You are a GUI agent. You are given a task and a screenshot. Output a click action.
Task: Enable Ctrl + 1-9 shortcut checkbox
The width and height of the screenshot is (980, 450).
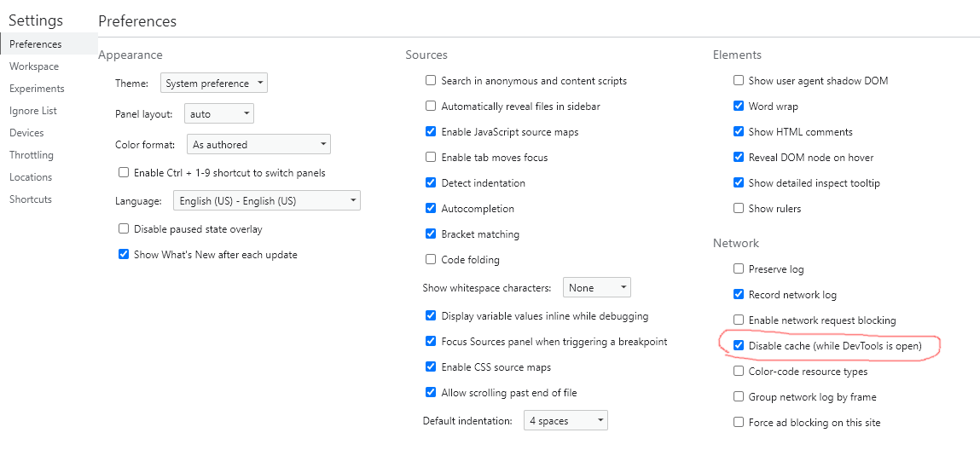(x=123, y=172)
